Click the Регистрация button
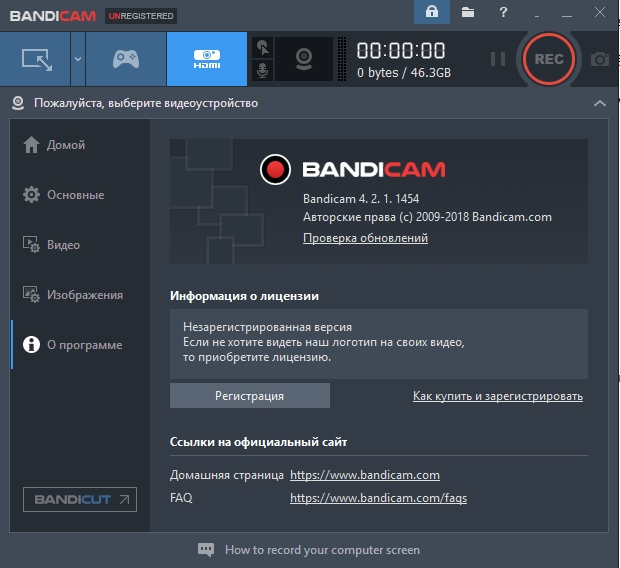 point(250,396)
